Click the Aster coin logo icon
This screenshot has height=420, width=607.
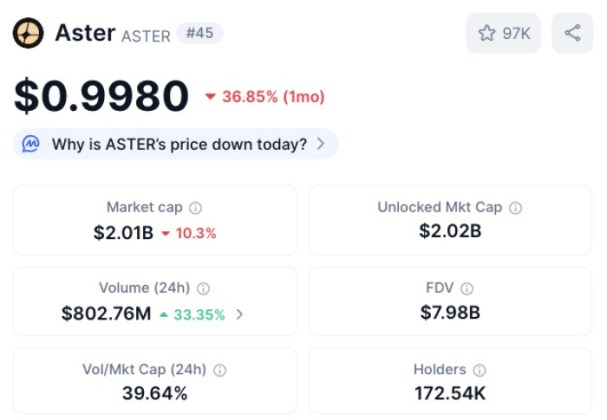pos(27,34)
